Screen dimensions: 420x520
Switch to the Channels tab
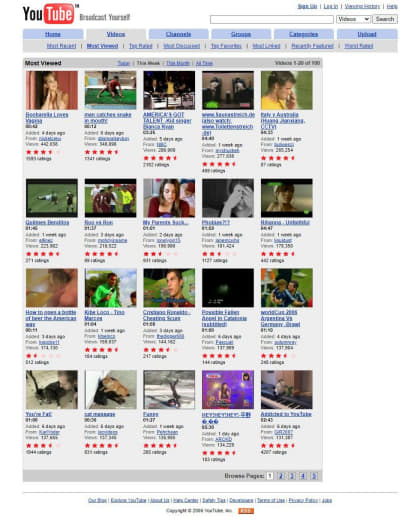tap(178, 34)
